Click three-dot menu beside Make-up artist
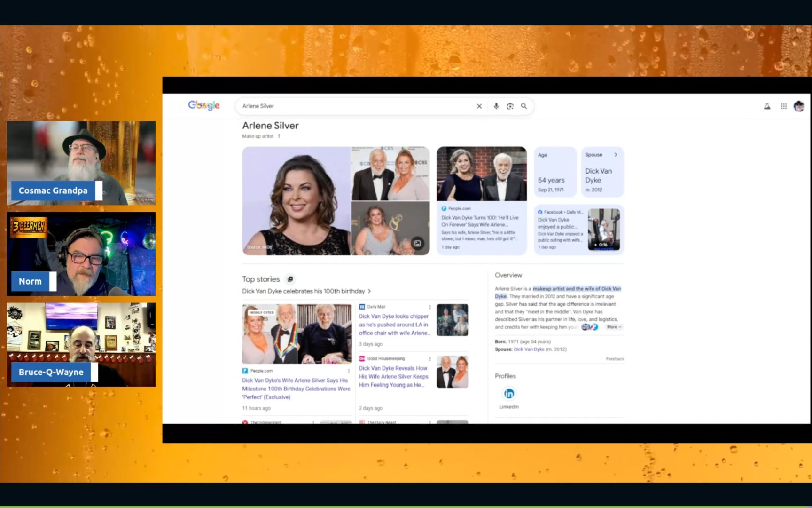 click(279, 136)
